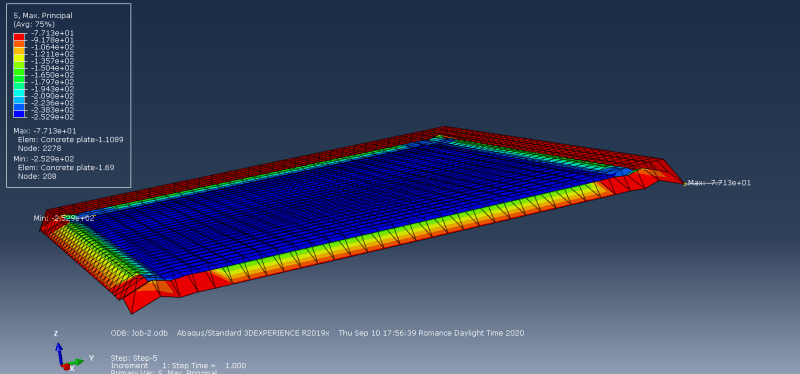The width and height of the screenshot is (800, 374).
Task: Click the yellow-green front edge band of the plate
Action: [408, 235]
